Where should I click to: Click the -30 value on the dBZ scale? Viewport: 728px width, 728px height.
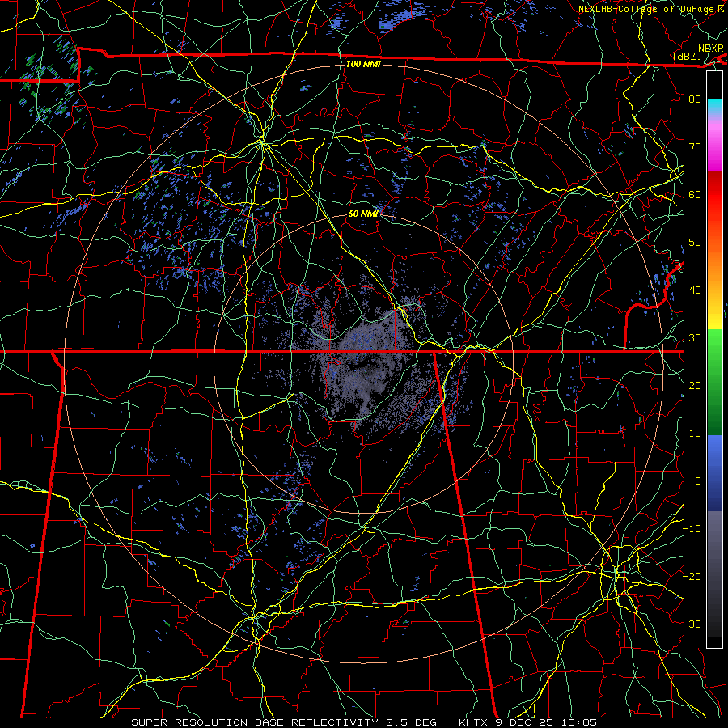692,624
